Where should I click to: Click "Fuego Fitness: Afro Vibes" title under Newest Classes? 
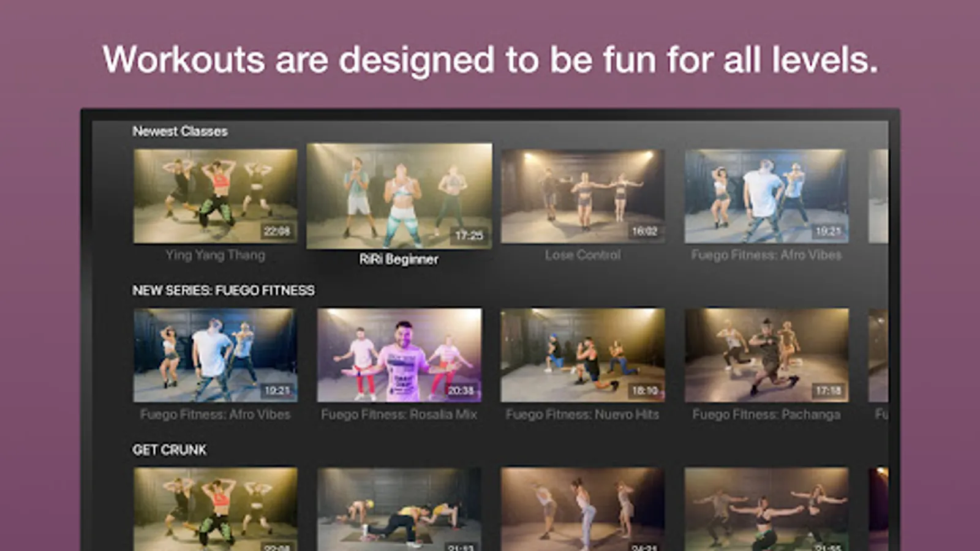click(766, 255)
